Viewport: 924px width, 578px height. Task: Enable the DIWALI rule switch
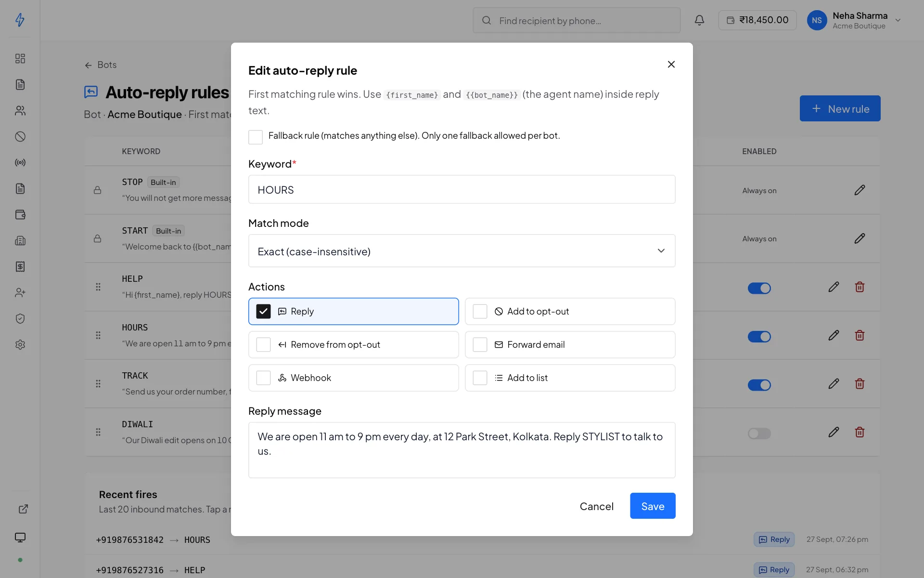pos(759,433)
